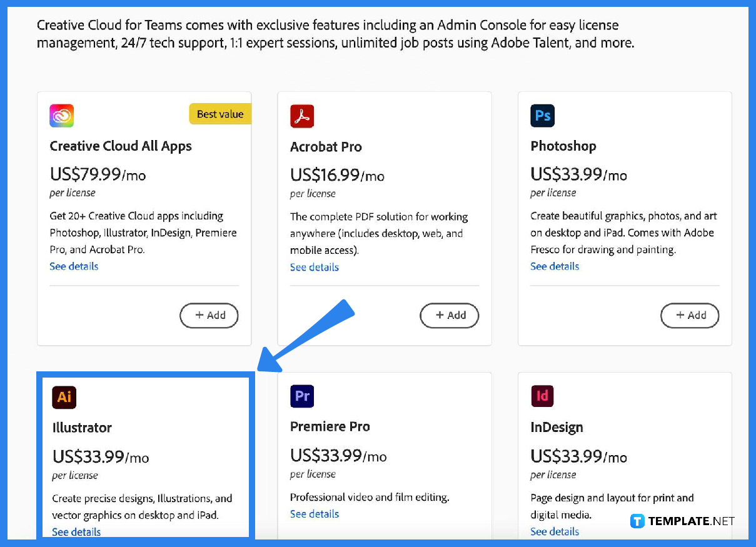
Task: Click the Best value badge
Action: pos(220,114)
